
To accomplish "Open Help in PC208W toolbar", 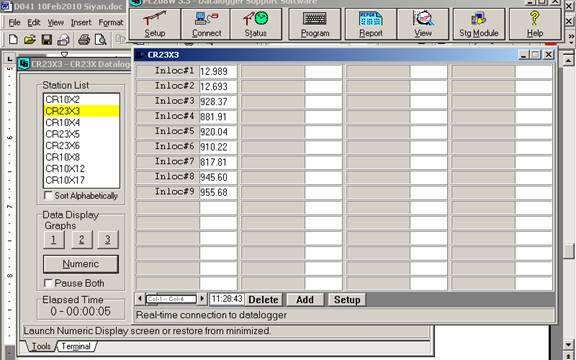I will (535, 24).
